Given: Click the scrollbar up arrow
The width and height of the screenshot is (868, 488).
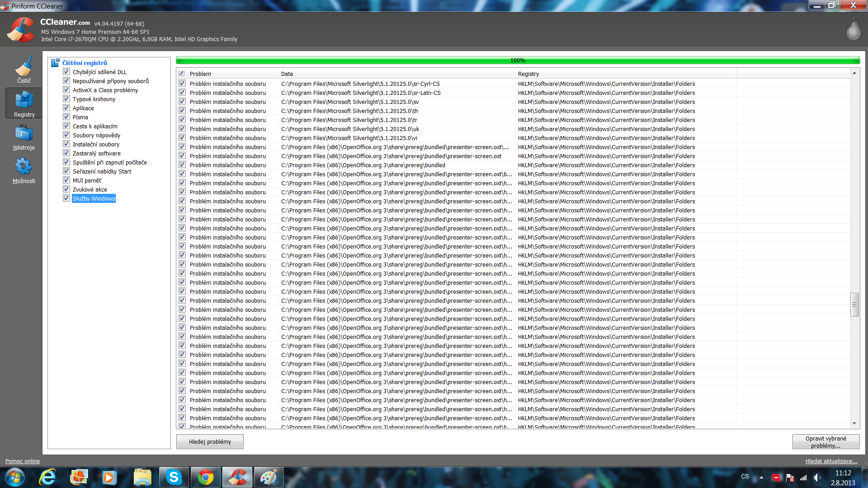Looking at the screenshot, I should click(x=854, y=73).
